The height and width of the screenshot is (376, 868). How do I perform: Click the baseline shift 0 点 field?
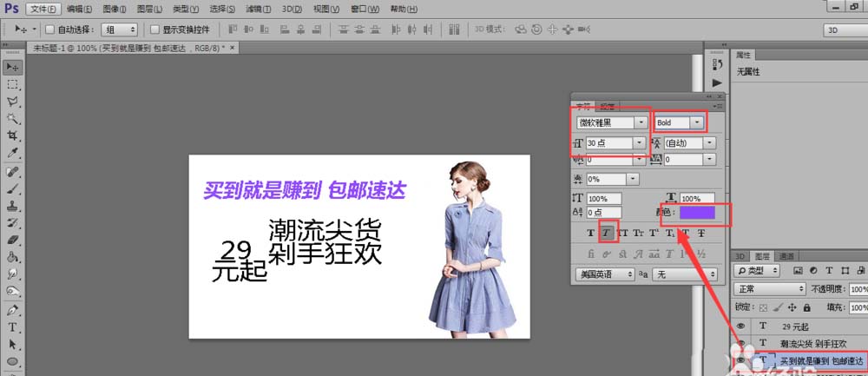(604, 213)
